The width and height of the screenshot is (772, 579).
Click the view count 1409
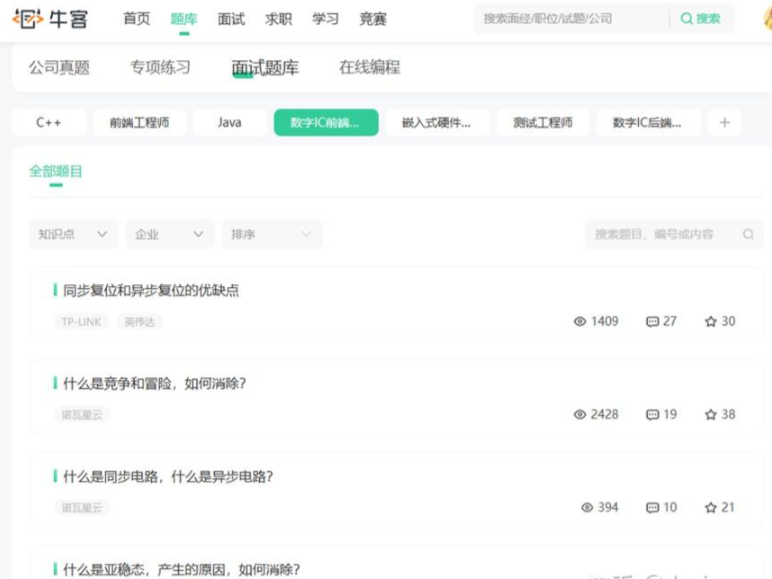[x=605, y=322]
